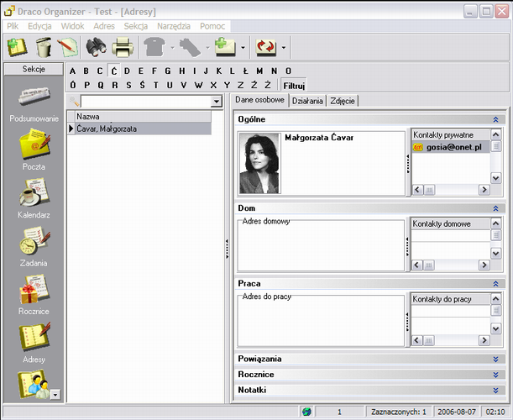Click the envelope with plus icon
Viewport: 513px width, 420px height.
pyautogui.click(x=225, y=47)
